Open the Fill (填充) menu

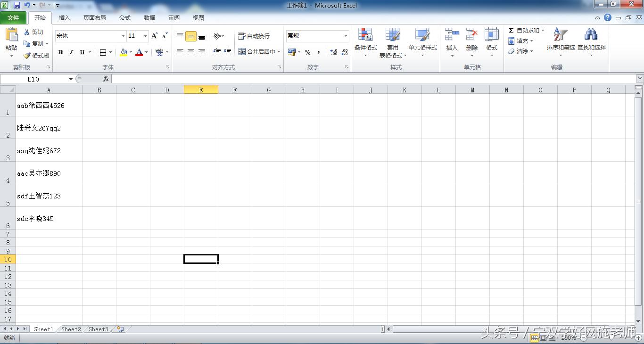click(x=520, y=41)
